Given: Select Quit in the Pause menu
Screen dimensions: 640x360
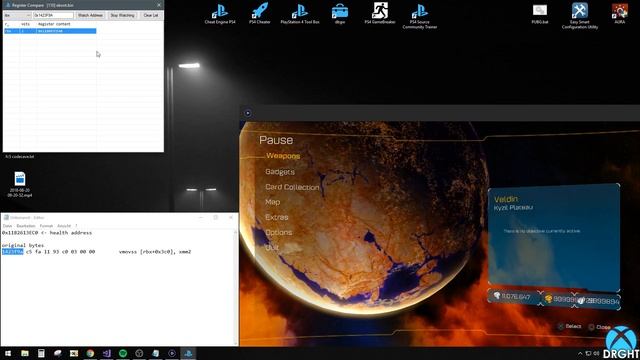Looking at the screenshot, I should pos(272,247).
